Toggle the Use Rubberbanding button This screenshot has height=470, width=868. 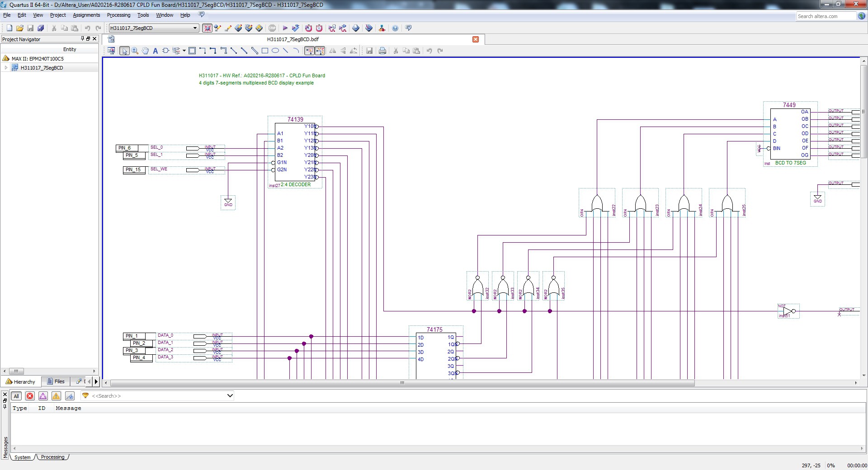pyautogui.click(x=310, y=51)
